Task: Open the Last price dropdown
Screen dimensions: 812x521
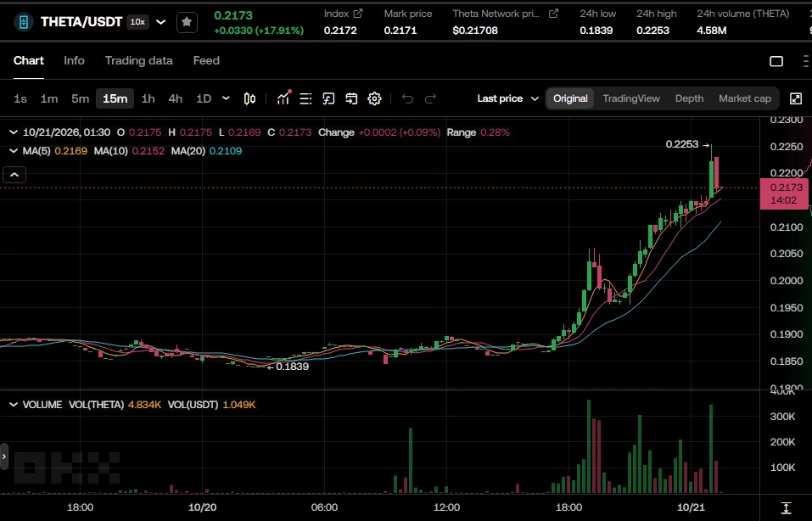Action: [x=507, y=98]
